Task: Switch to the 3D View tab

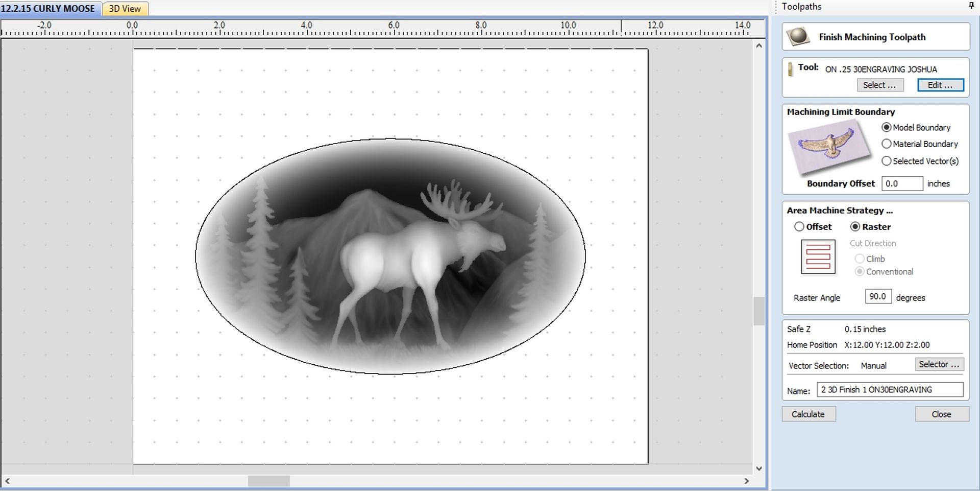Action: click(x=125, y=9)
